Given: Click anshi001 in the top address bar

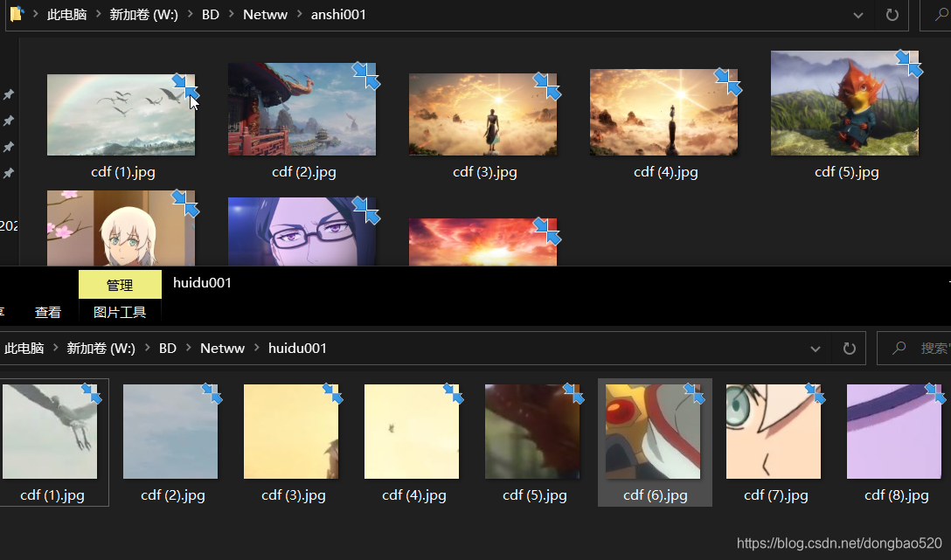Looking at the screenshot, I should (x=338, y=15).
